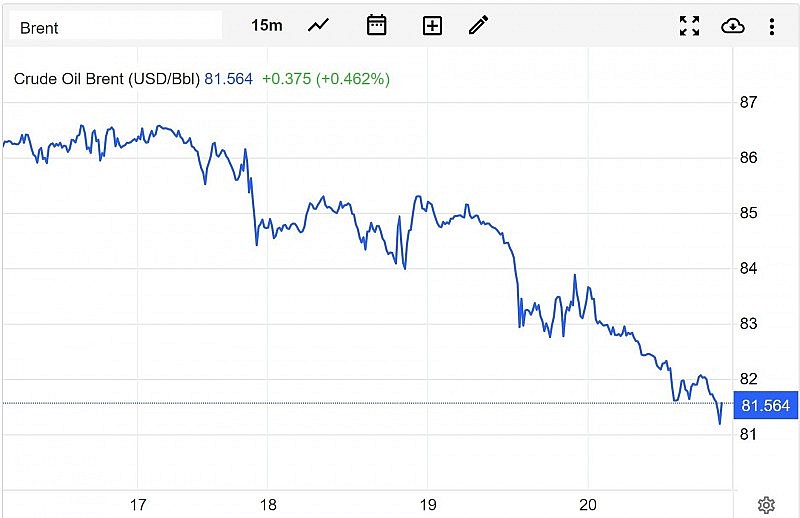Type in the Brent symbol search field
Image resolution: width=800 pixels, height=518 pixels.
coord(115,27)
